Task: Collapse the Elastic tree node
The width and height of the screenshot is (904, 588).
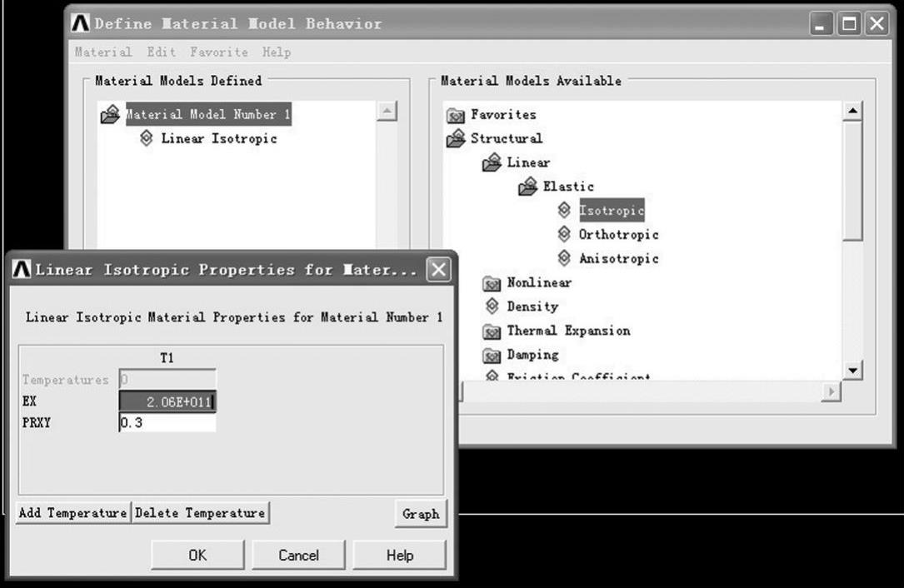Action: tap(568, 187)
